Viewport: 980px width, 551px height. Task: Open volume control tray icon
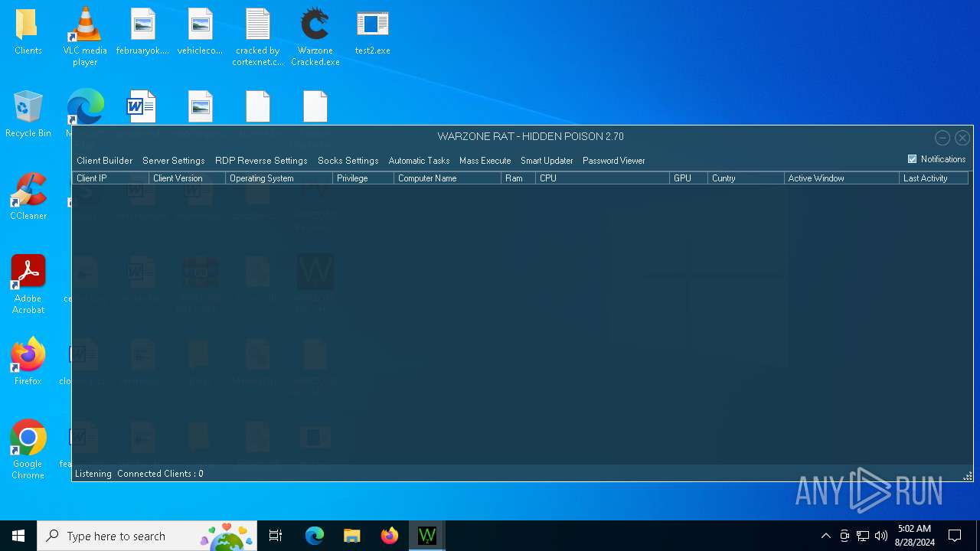pyautogui.click(x=881, y=536)
